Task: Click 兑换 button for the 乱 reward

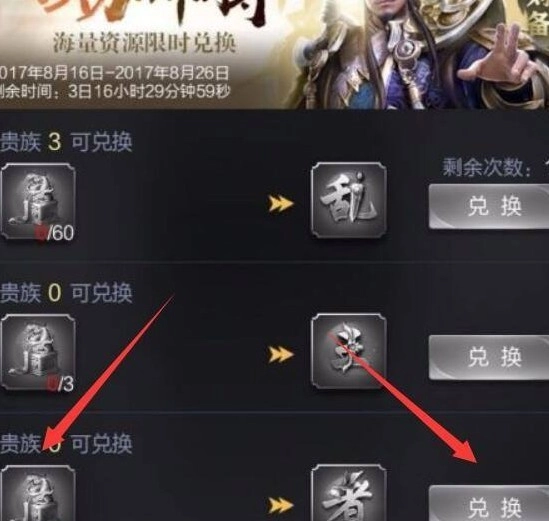Action: click(489, 207)
